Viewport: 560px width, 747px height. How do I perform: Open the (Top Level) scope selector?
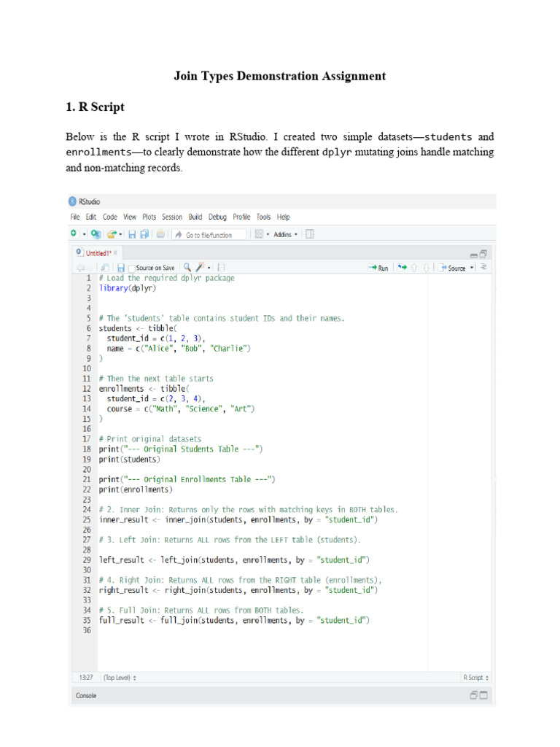point(120,678)
